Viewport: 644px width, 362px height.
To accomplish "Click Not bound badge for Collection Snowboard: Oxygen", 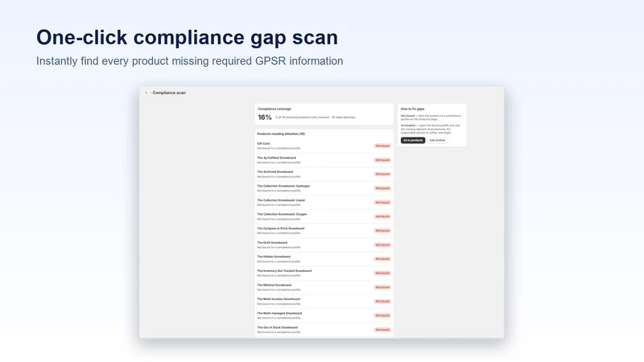I will click(382, 216).
